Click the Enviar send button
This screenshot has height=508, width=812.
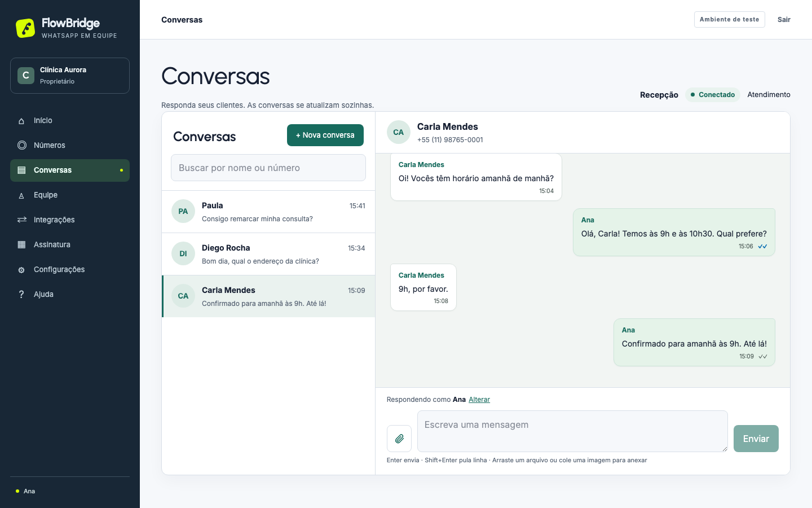coord(756,439)
